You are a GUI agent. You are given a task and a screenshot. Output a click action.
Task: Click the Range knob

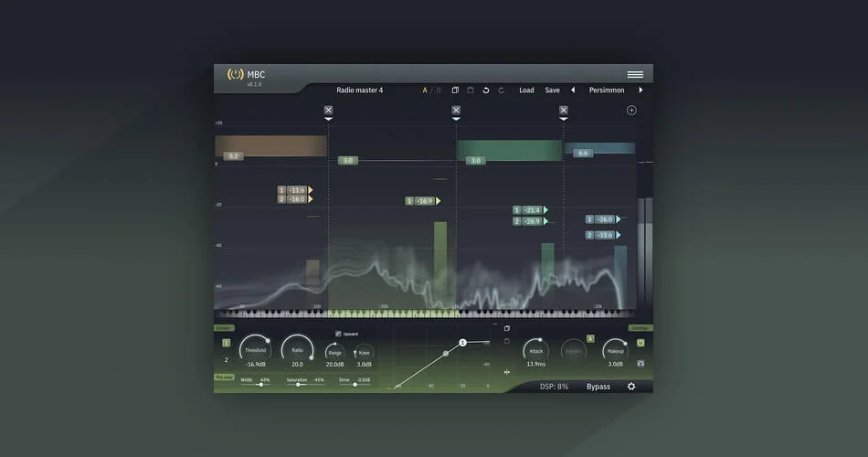tap(335, 352)
